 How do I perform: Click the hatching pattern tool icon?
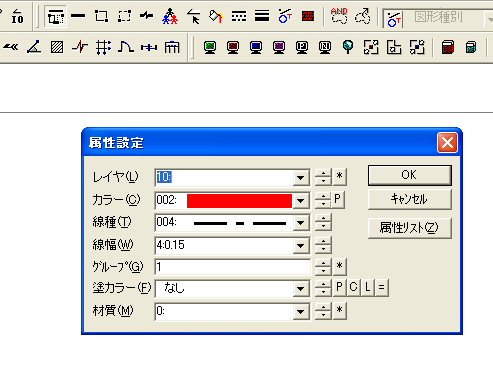click(x=57, y=47)
